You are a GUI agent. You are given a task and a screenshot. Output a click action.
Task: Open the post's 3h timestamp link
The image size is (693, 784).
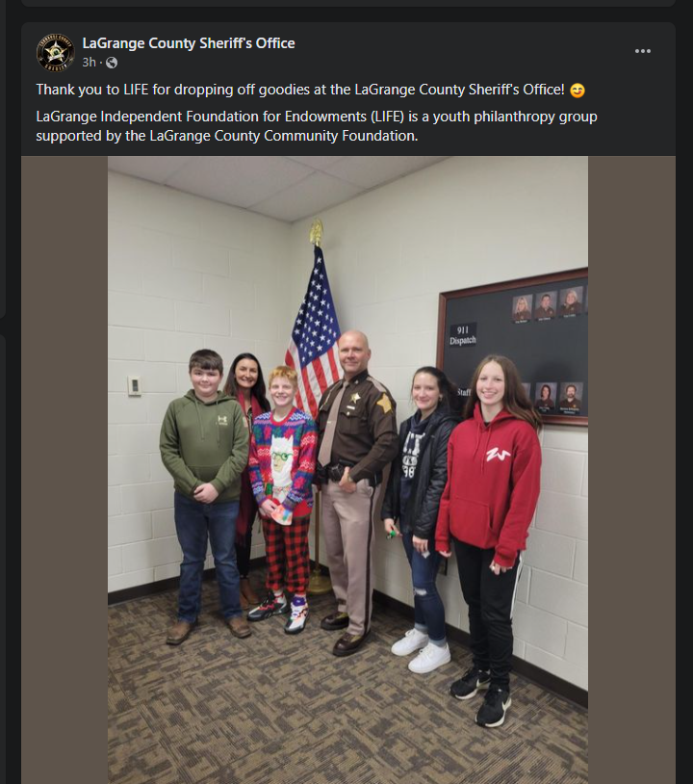click(x=89, y=63)
